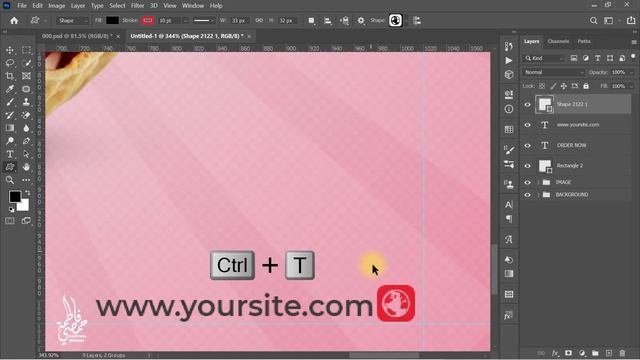The image size is (640, 360).
Task: Click the stroke width input field
Action: (169, 20)
